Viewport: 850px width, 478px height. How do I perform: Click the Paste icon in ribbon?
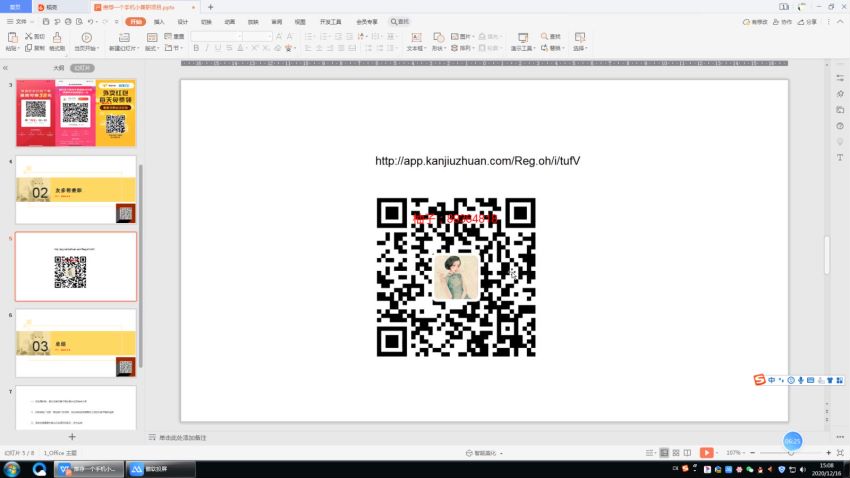[12, 37]
